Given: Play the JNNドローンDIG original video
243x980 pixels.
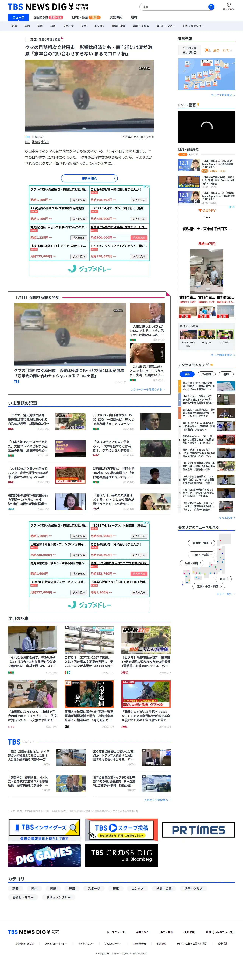Looking at the screenshot, I should [188, 334].
